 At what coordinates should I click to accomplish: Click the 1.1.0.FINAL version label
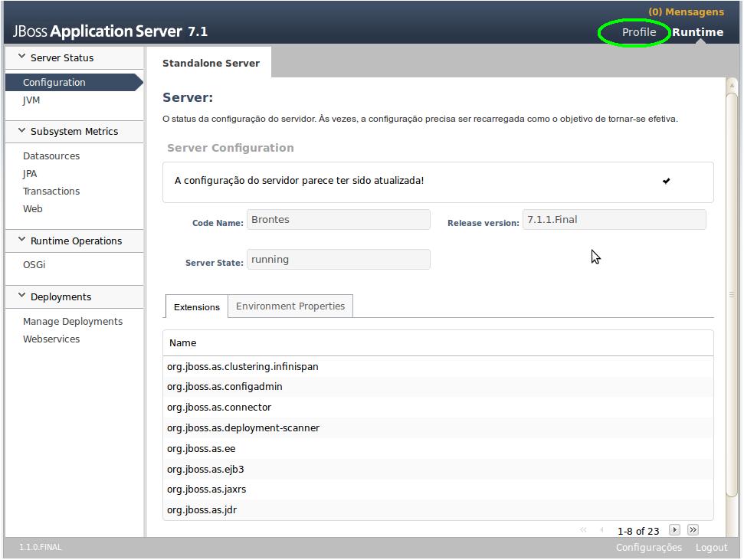(41, 547)
